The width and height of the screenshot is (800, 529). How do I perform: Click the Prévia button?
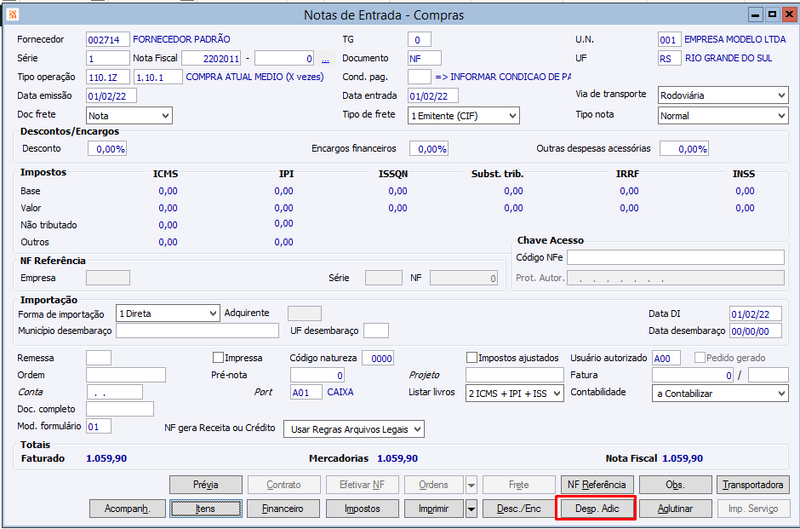click(x=205, y=485)
